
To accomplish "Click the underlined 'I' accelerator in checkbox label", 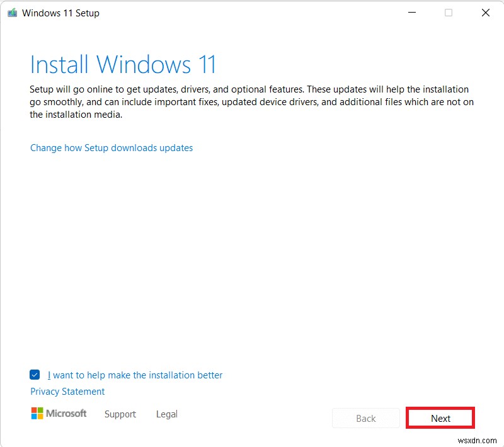I will [x=49, y=375].
